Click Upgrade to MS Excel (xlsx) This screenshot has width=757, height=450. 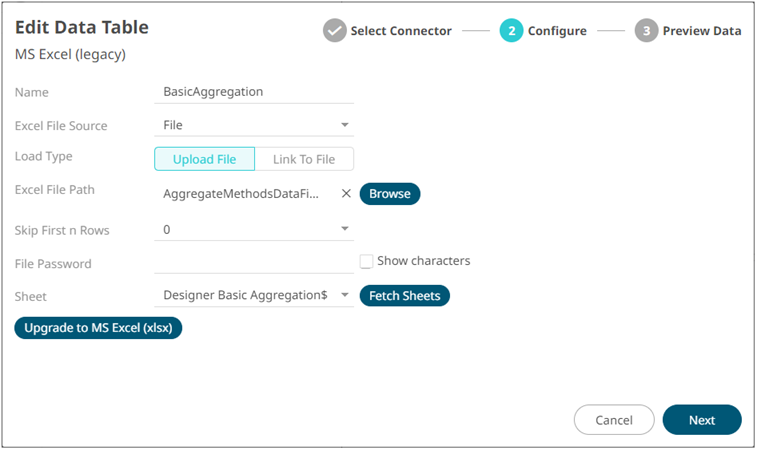(98, 328)
